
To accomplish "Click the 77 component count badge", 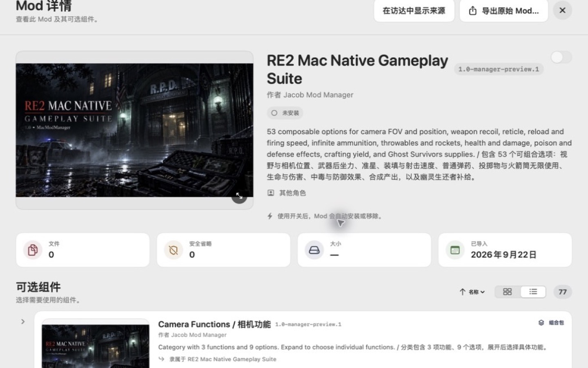I will [x=563, y=292].
